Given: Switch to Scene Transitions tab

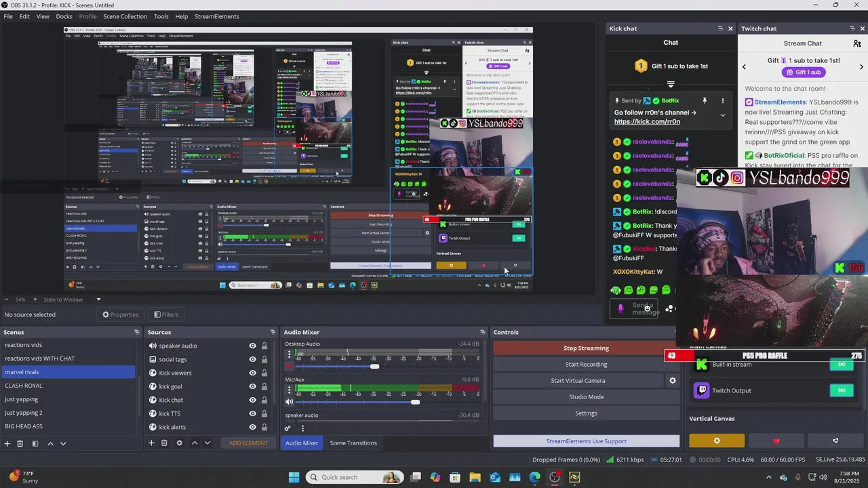Looking at the screenshot, I should pyautogui.click(x=353, y=443).
